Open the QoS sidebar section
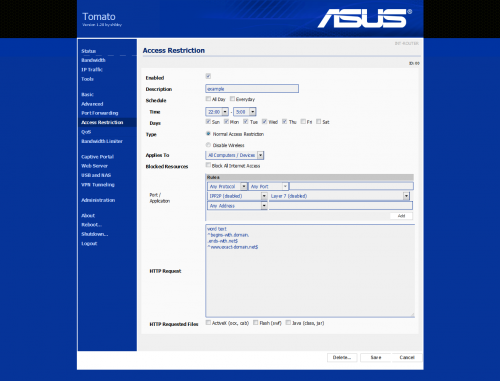 (86, 132)
